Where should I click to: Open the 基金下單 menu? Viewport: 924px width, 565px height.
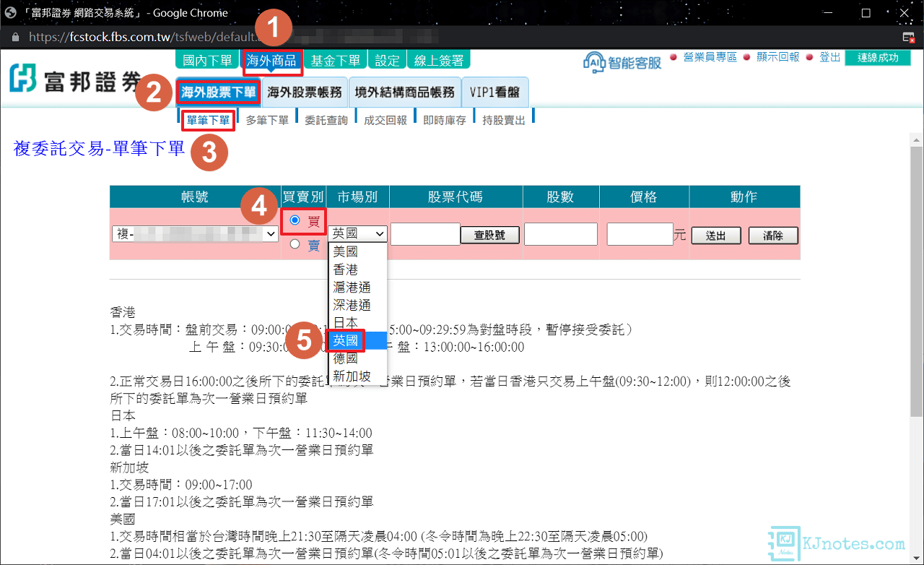[x=335, y=60]
